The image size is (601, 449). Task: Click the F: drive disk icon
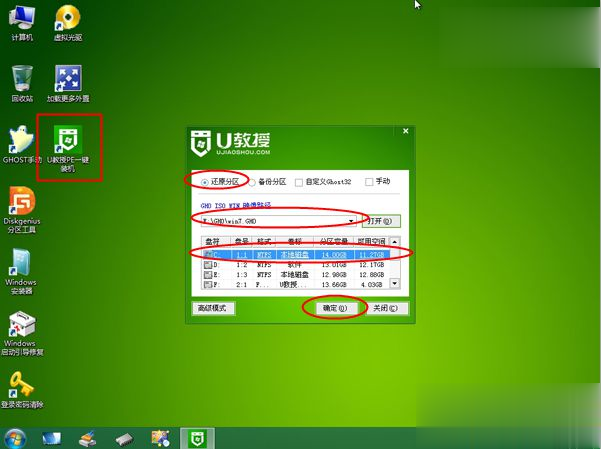[208, 285]
